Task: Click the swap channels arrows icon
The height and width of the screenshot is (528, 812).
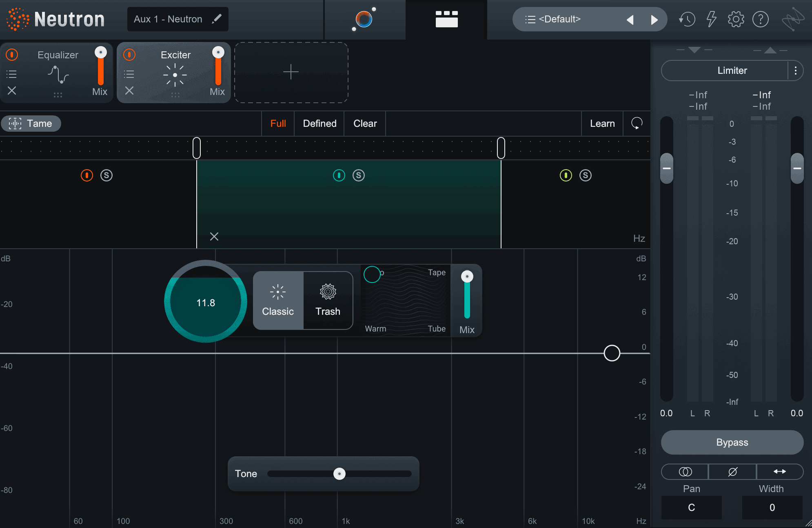Action: [x=780, y=472]
